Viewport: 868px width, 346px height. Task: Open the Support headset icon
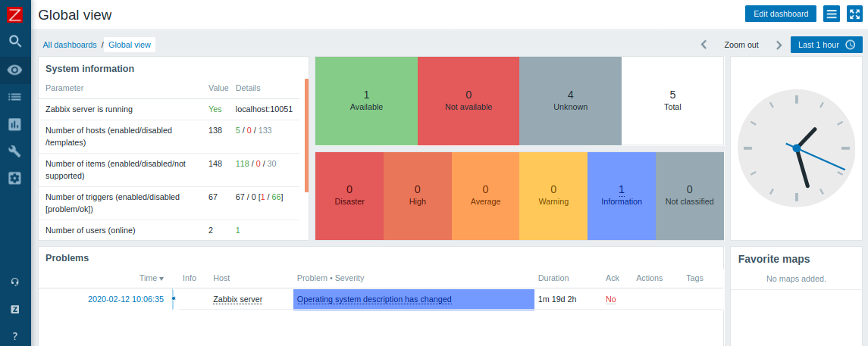click(15, 282)
